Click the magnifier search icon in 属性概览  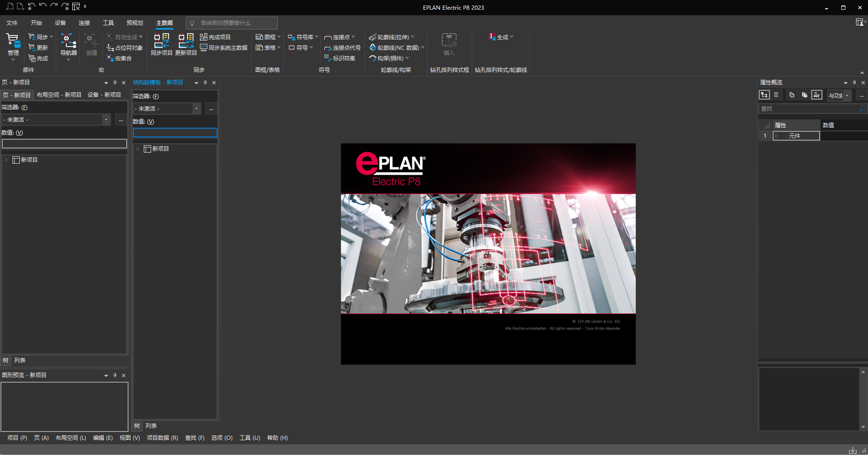(x=862, y=109)
